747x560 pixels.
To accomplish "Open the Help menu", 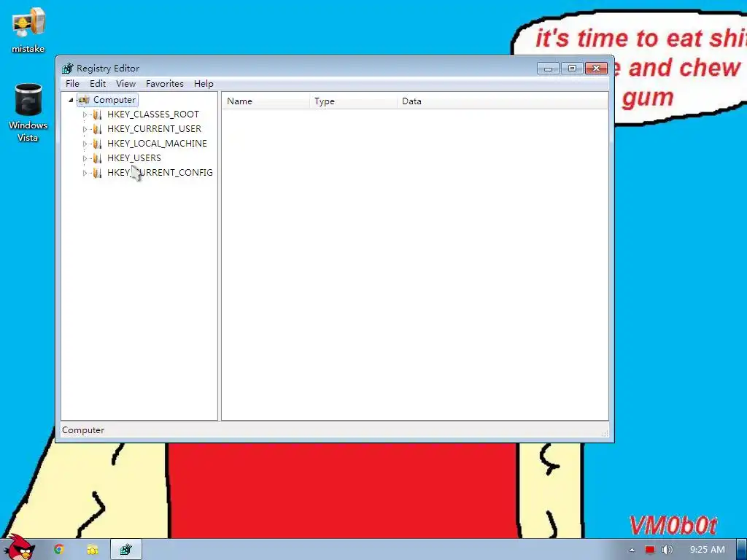I will pos(204,84).
